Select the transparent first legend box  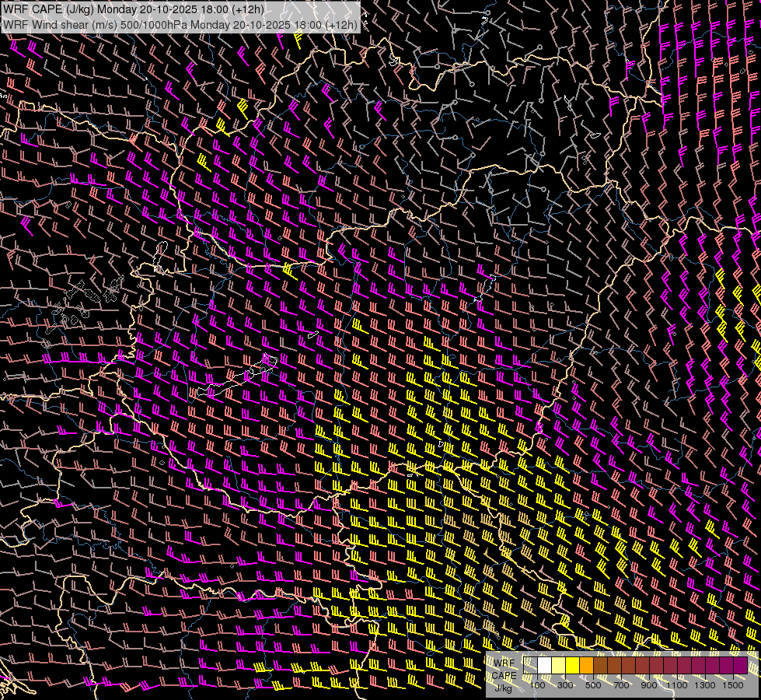(530, 665)
